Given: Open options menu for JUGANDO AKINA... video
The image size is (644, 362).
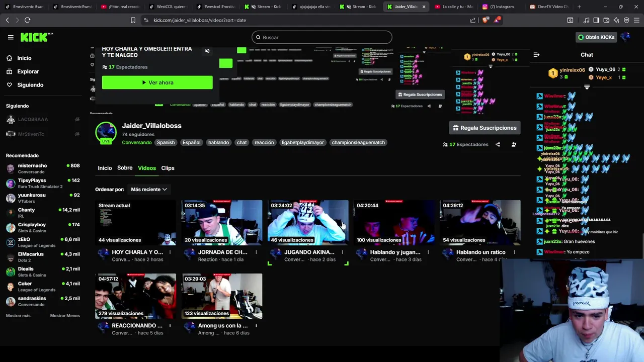Looking at the screenshot, I should (342, 252).
